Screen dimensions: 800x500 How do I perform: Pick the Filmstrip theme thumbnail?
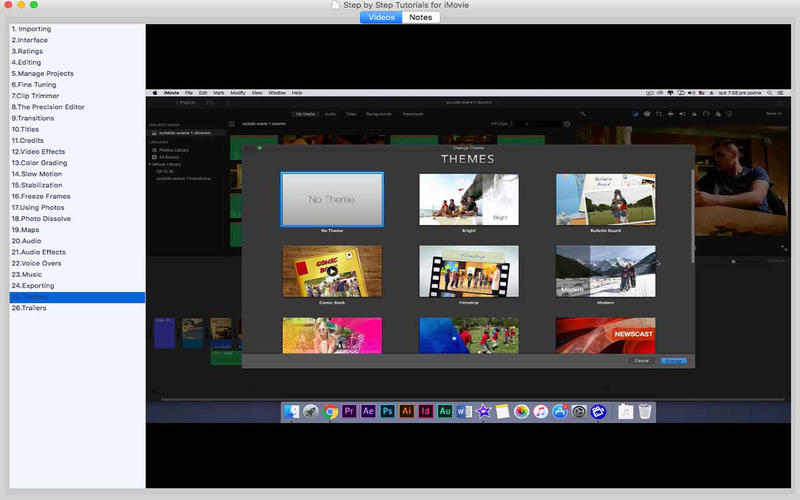click(469, 270)
